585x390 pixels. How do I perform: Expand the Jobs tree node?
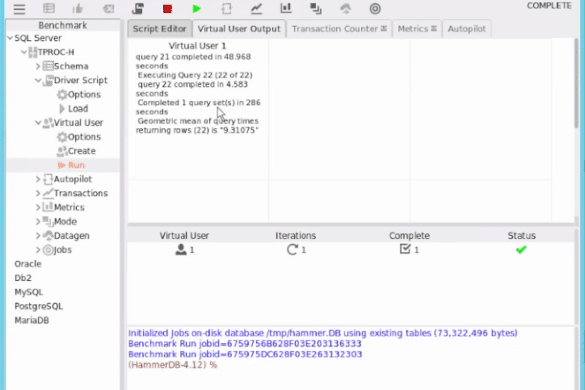[38, 250]
